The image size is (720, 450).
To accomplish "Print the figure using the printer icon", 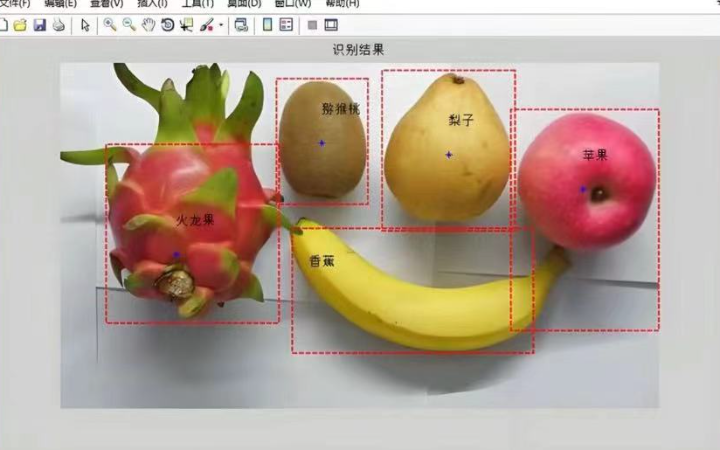I will [x=59, y=25].
